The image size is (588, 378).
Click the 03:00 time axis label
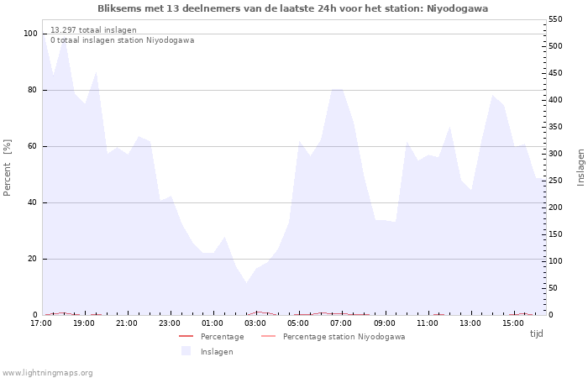(255, 323)
